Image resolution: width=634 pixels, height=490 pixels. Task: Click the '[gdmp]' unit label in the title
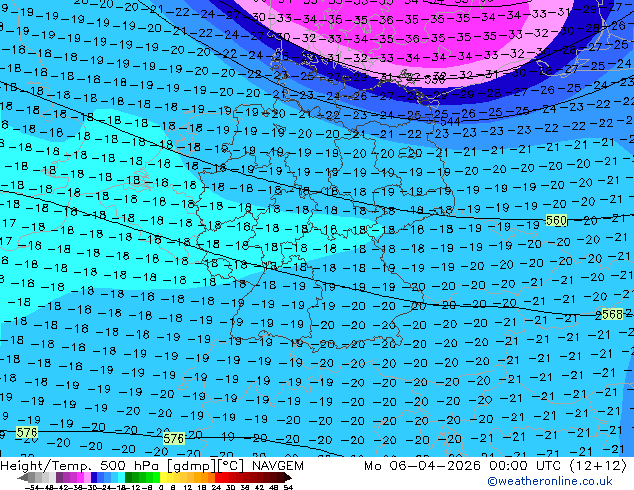(x=192, y=466)
